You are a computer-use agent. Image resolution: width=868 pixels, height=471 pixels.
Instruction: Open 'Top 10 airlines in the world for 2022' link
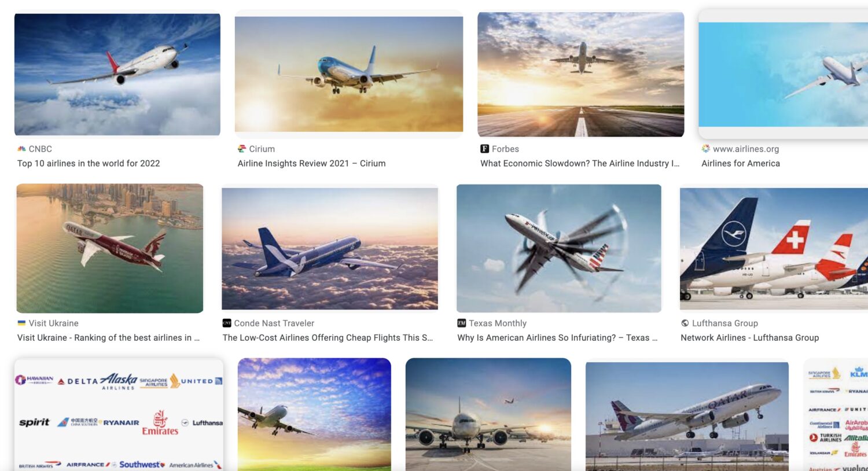point(89,163)
